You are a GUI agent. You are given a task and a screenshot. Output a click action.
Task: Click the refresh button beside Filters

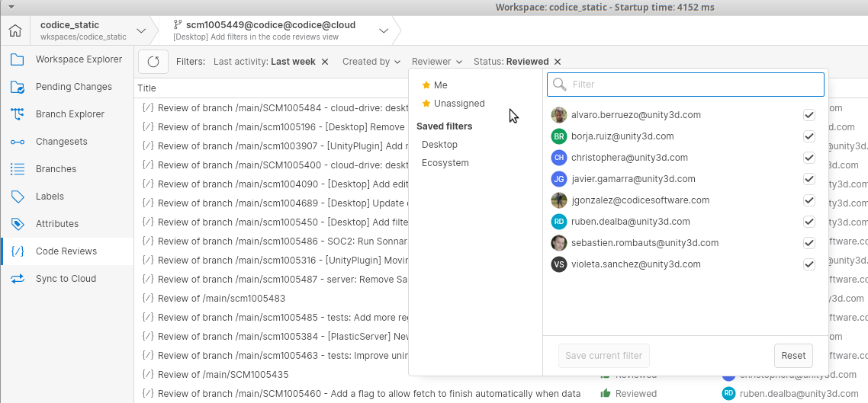click(153, 62)
